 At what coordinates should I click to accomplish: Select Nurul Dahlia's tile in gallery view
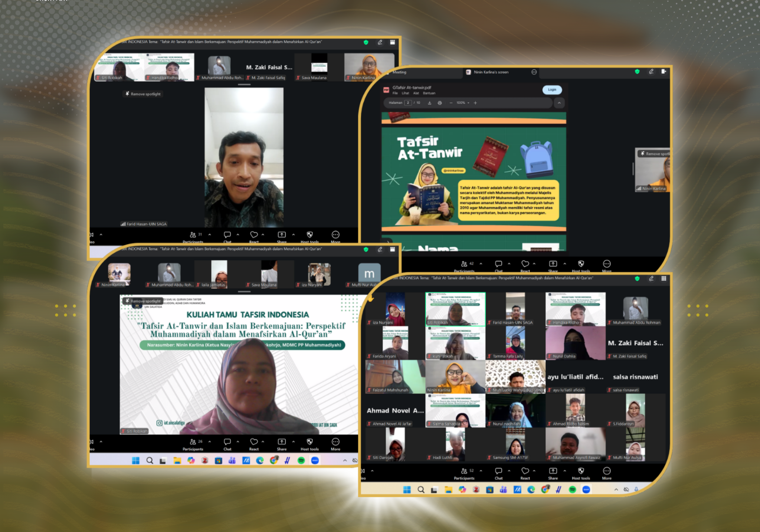click(576, 343)
